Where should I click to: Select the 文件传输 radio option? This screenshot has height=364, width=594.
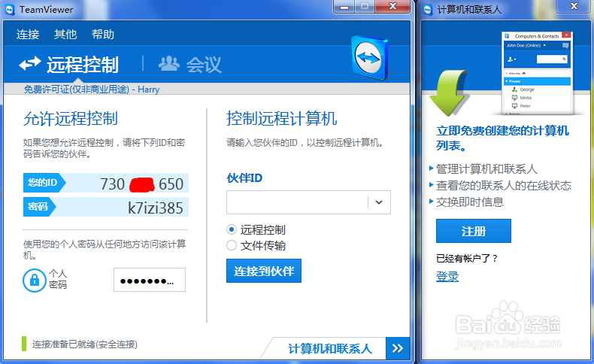tap(232, 245)
